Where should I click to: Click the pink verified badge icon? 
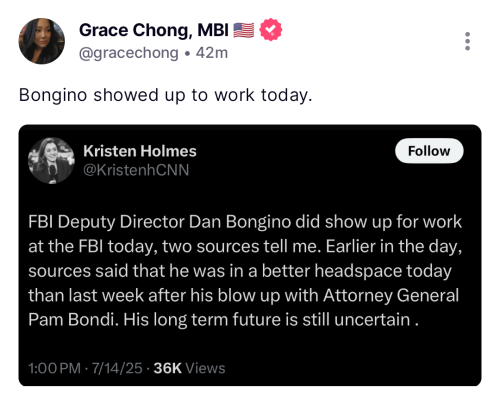[x=271, y=30]
